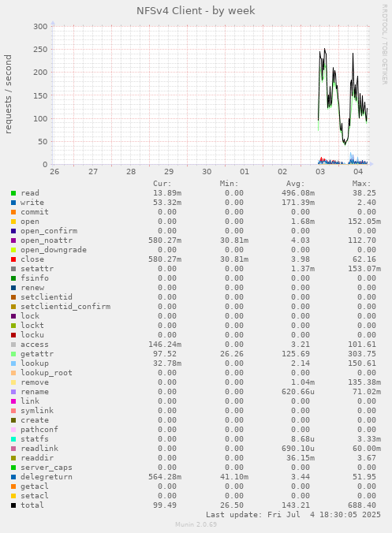Click the setclientid_confirm legend label

65,306
